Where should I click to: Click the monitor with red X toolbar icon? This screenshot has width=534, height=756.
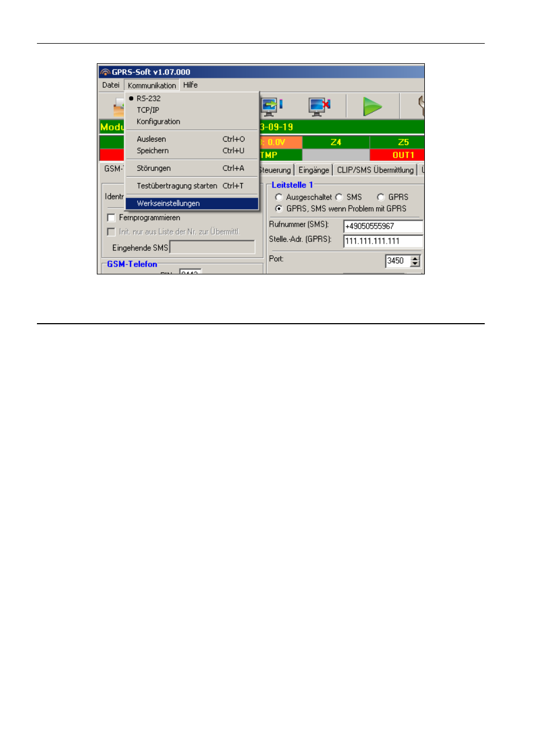pyautogui.click(x=319, y=106)
